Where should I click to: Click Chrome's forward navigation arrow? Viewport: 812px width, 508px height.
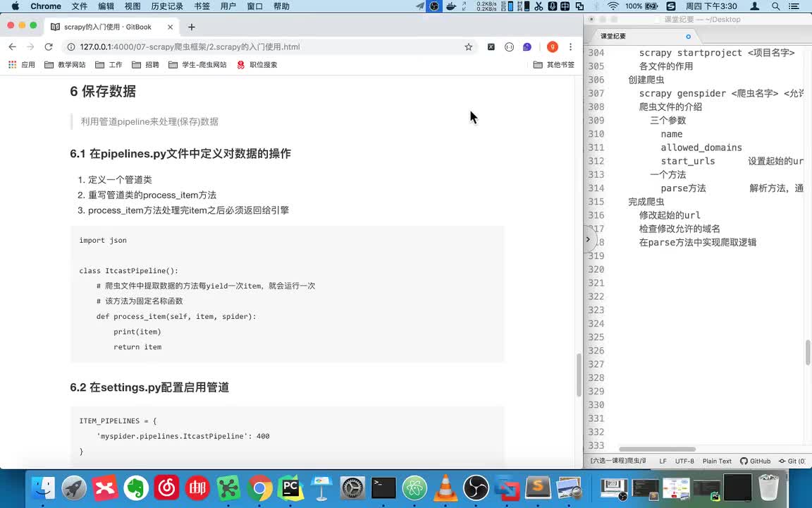30,47
